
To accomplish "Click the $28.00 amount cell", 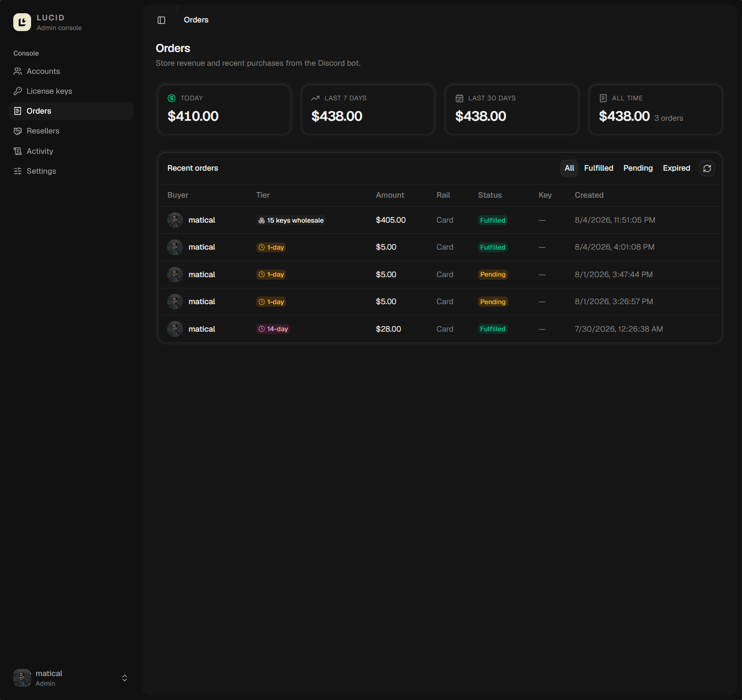I will point(388,329).
